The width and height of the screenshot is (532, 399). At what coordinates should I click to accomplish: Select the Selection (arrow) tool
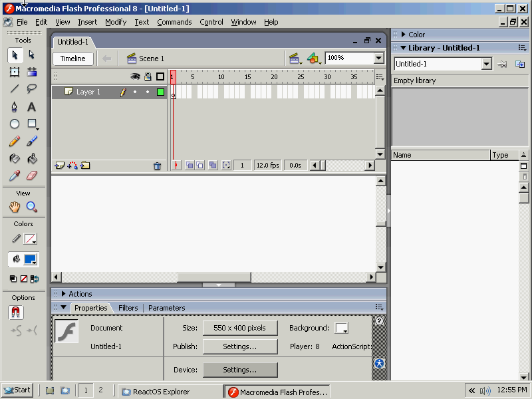pos(15,55)
